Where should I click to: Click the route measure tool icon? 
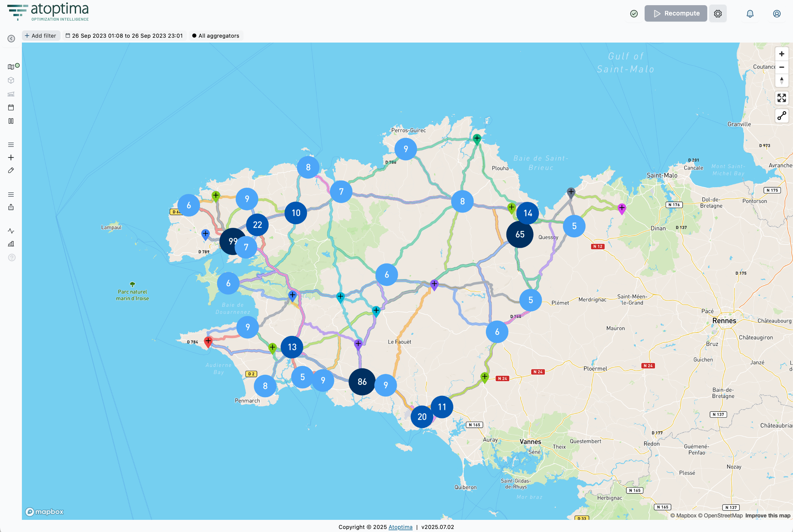tap(781, 116)
